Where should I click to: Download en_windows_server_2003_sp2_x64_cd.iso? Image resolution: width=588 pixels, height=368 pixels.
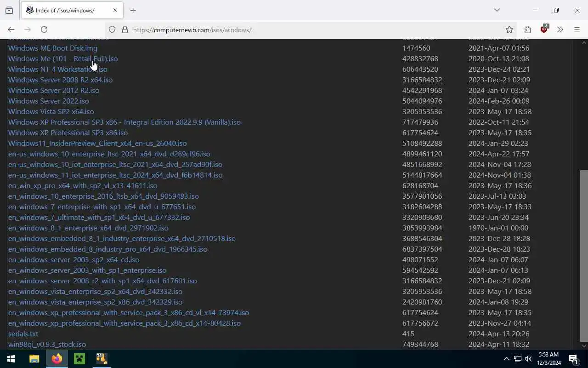(73, 259)
